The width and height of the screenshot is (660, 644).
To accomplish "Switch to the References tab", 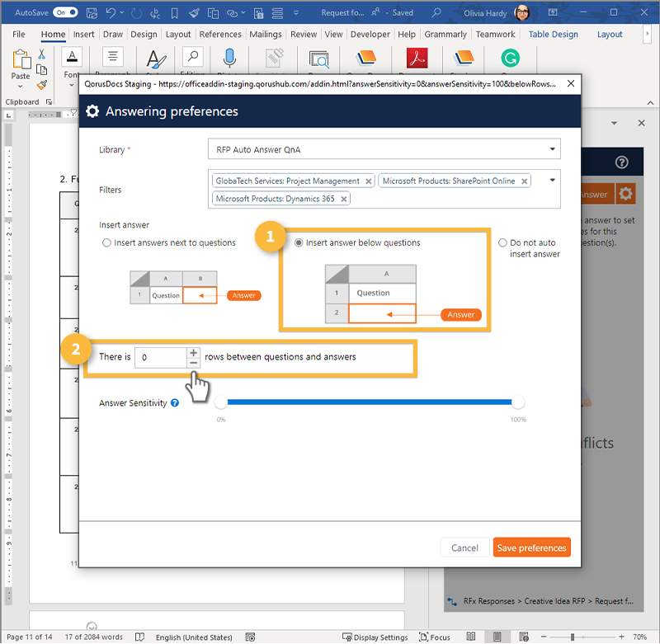I will pos(220,34).
